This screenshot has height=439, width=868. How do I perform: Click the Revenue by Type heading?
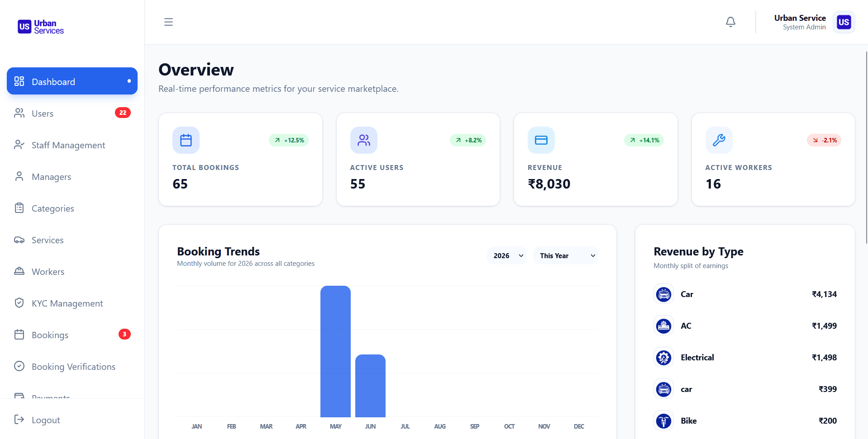click(x=698, y=252)
